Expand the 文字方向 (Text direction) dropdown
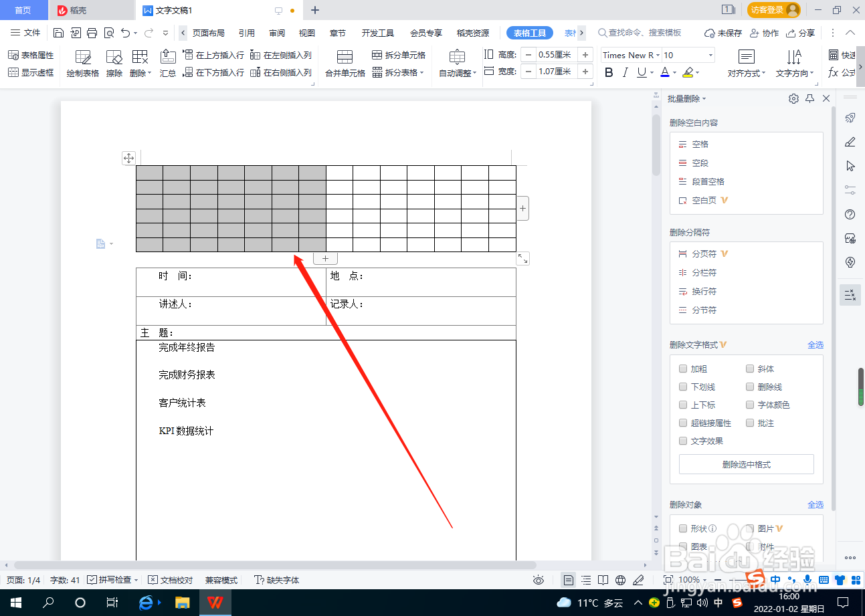 click(x=812, y=74)
